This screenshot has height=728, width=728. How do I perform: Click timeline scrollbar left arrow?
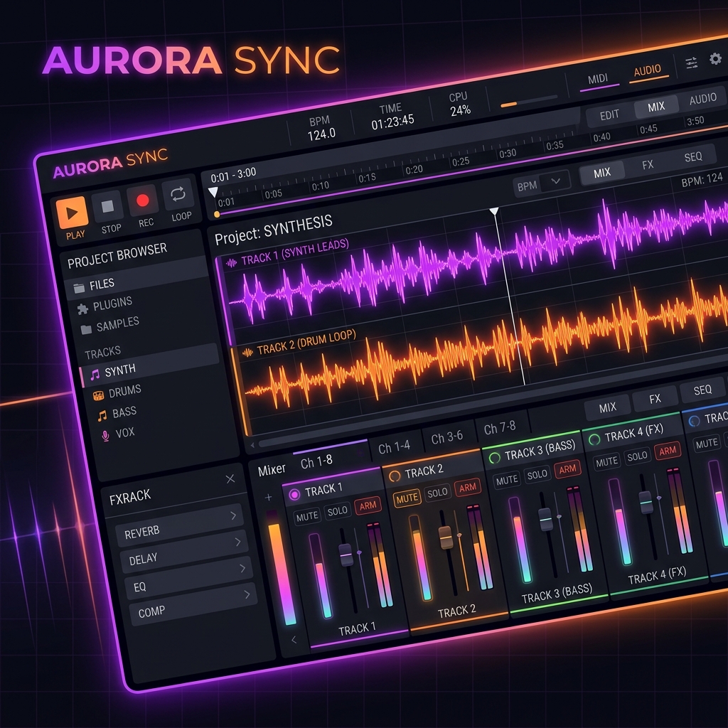[252, 445]
